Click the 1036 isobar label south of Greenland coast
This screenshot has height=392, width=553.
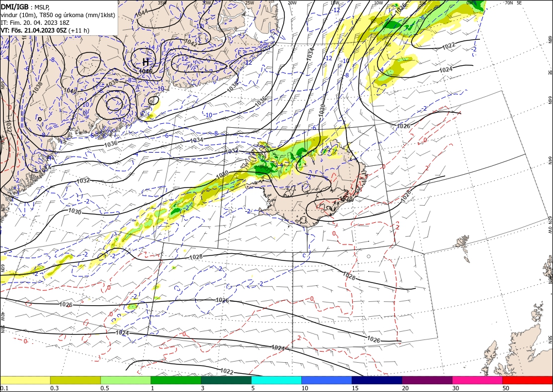pyautogui.click(x=111, y=143)
